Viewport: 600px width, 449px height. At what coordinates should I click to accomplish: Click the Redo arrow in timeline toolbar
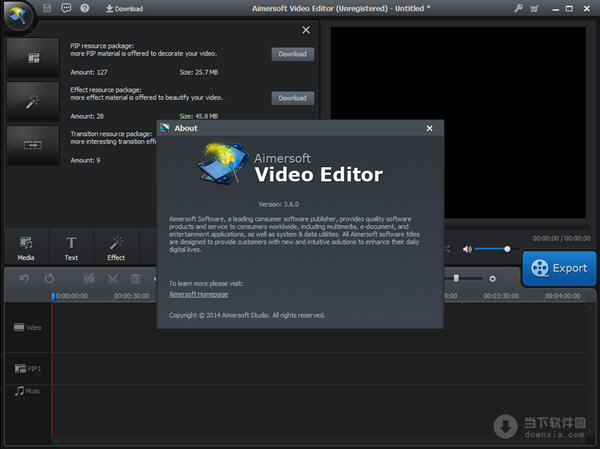49,278
